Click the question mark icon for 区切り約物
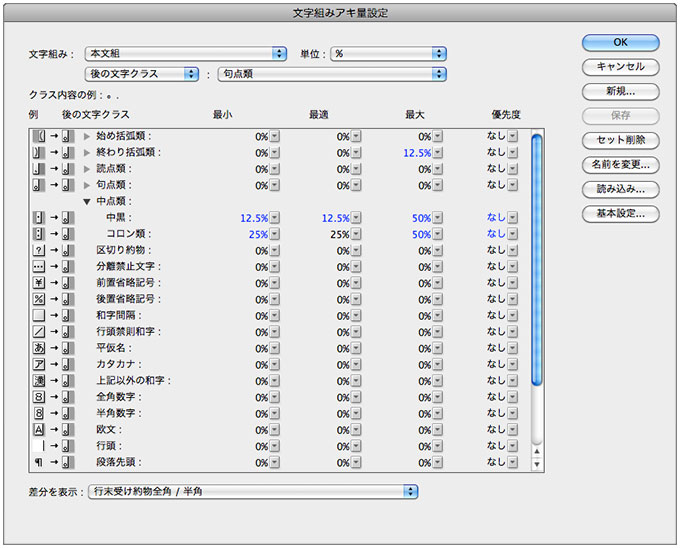 [39, 250]
